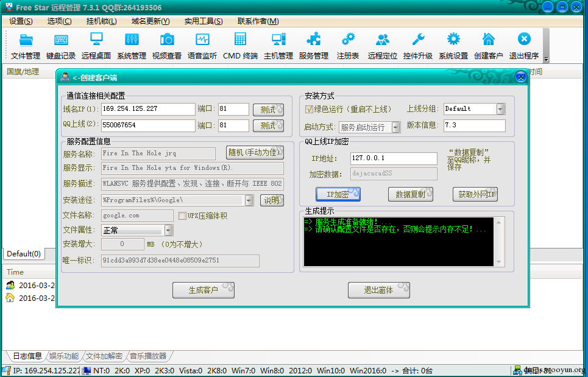Expand the 上线分组 Default dropdown
Screen dimensions: 588x377
click(x=501, y=109)
